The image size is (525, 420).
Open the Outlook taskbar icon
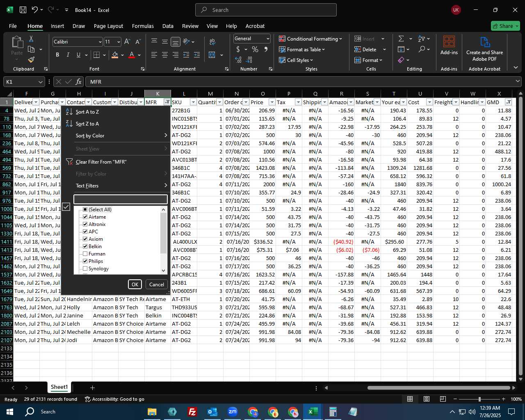pyautogui.click(x=212, y=411)
